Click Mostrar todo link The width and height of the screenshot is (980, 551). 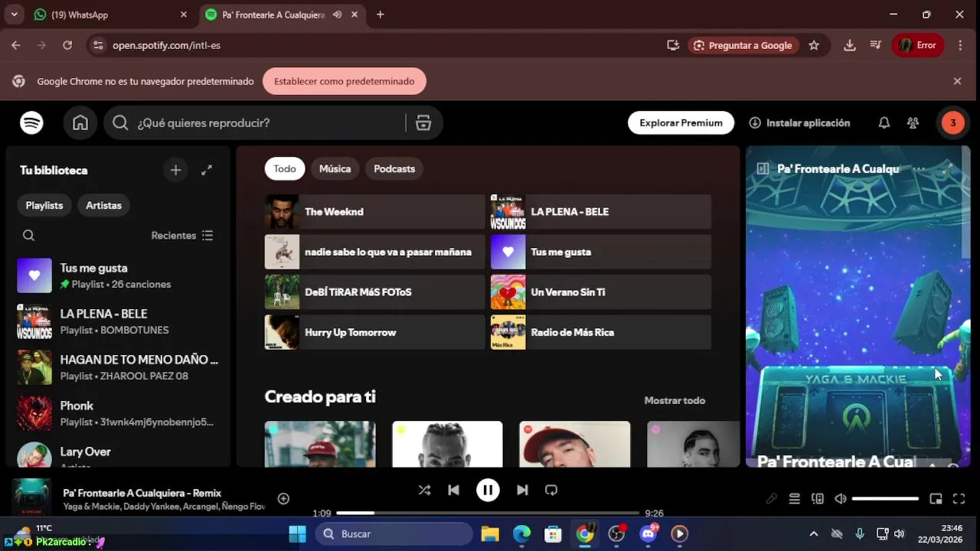click(x=675, y=400)
